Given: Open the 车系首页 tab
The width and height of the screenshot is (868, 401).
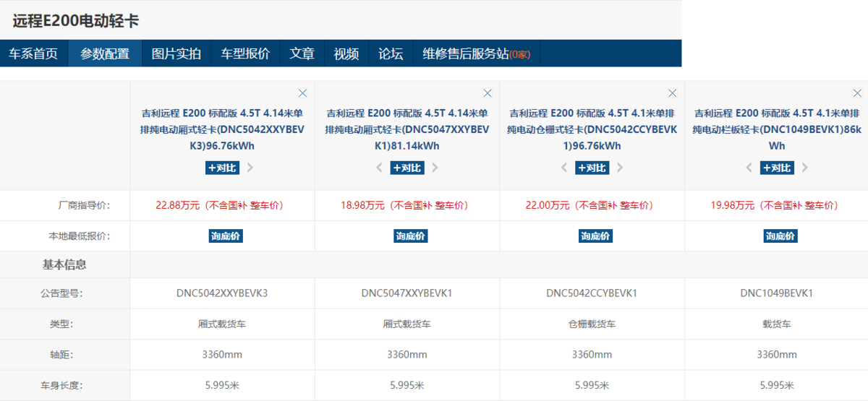Looking at the screenshot, I should pos(33,53).
